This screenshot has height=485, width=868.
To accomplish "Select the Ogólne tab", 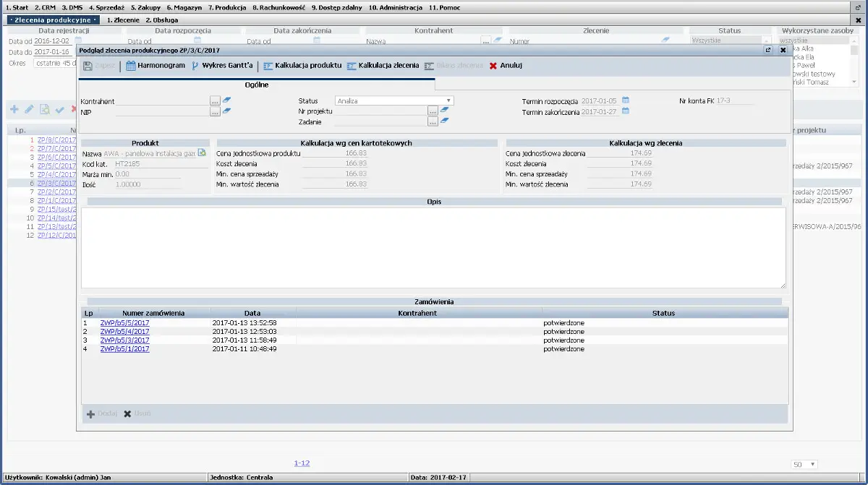I will (257, 85).
